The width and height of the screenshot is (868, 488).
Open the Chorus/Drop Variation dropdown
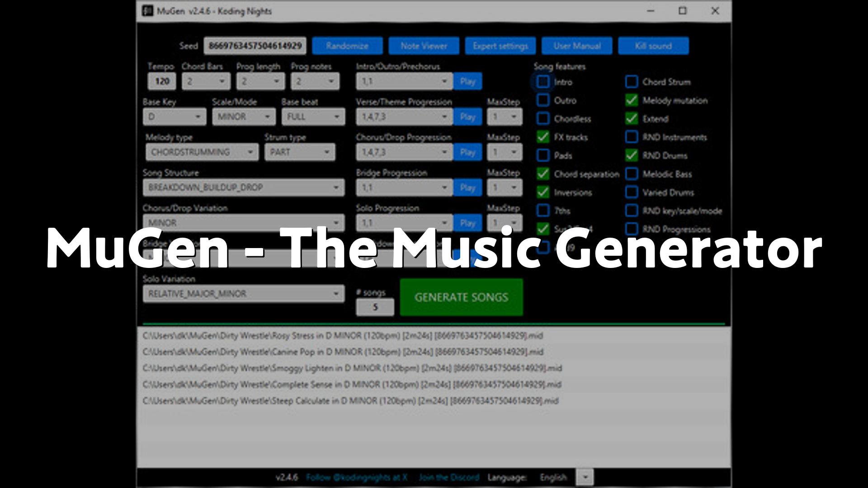pos(244,223)
